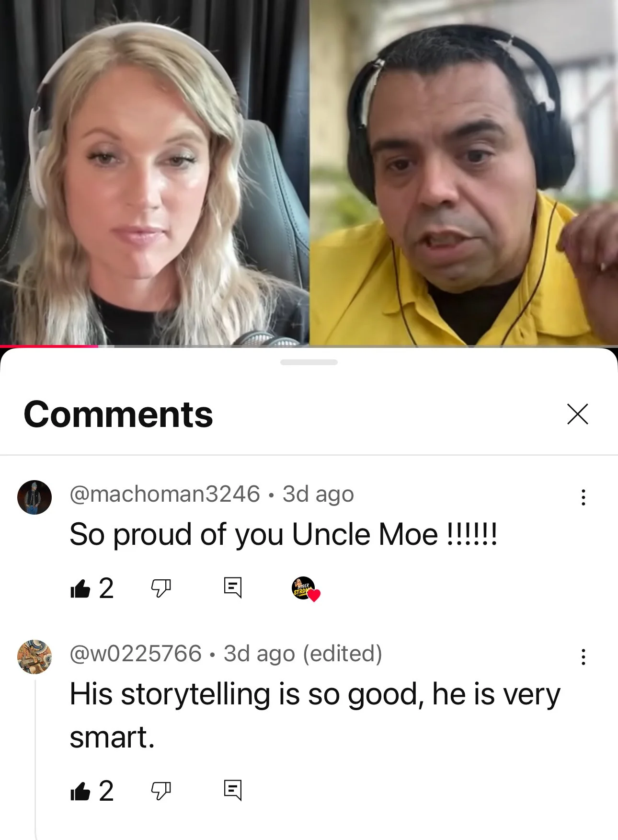618x840 pixels.
Task: Tap the video side with the blonde woman
Action: pyautogui.click(x=154, y=173)
